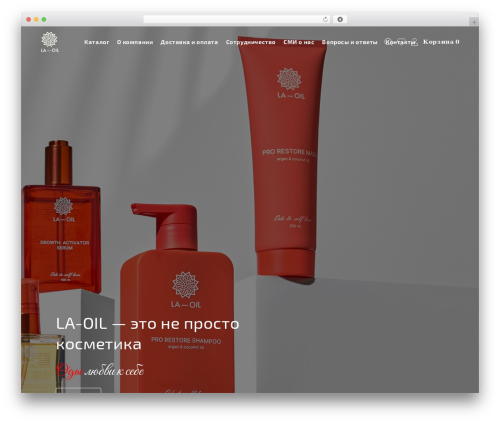Click the script text 'Оды любви к себе'
The width and height of the screenshot is (500, 423).
coord(100,371)
